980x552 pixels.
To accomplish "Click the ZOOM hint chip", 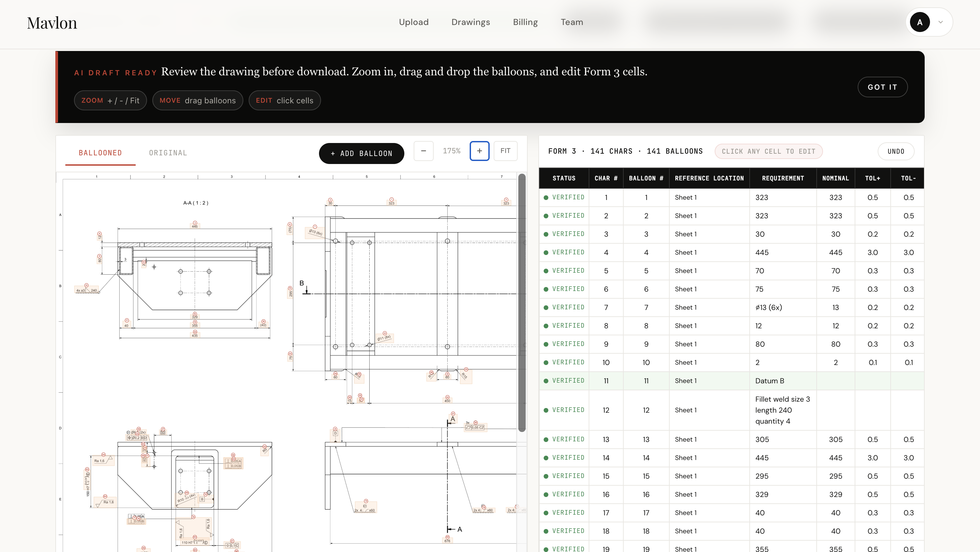I will pos(110,100).
